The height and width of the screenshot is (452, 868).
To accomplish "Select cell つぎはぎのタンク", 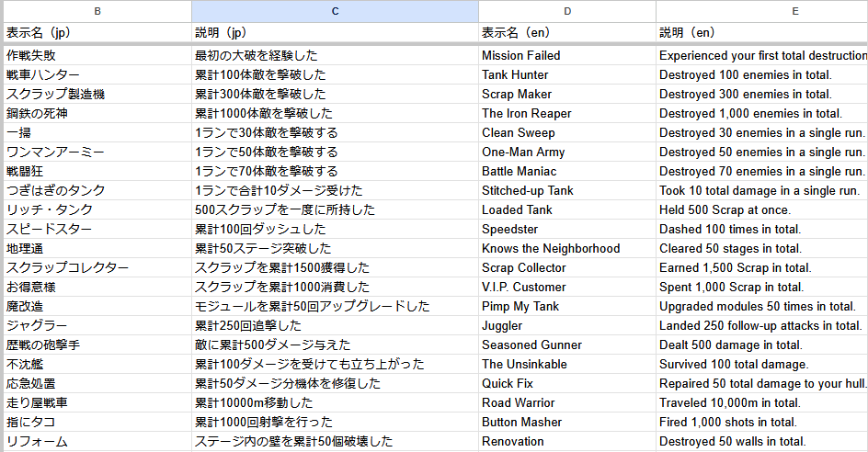I will tap(97, 191).
